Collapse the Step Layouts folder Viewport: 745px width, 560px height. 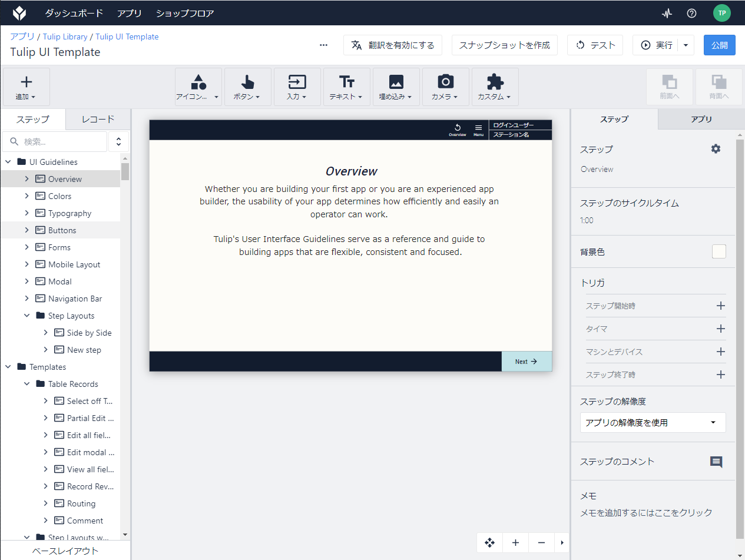click(27, 316)
